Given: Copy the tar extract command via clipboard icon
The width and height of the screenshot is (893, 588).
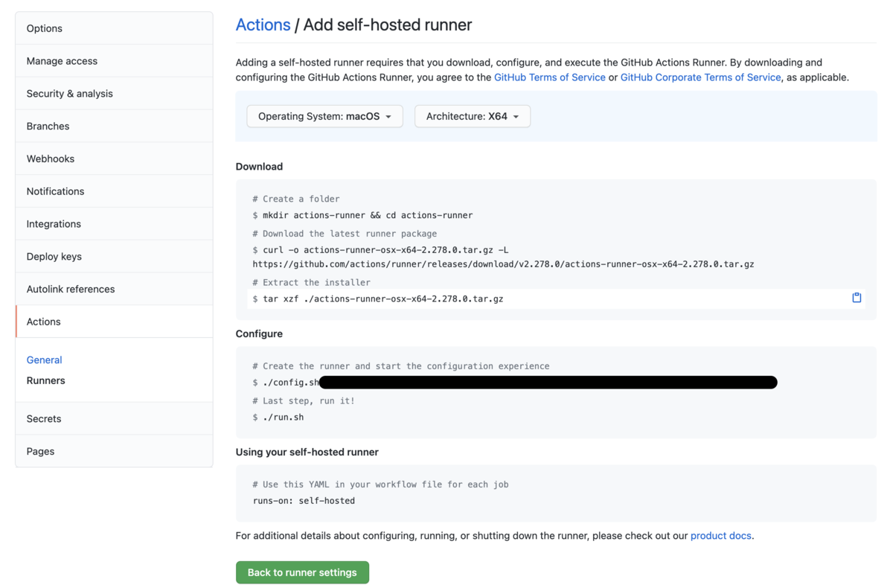Looking at the screenshot, I should 857,298.
